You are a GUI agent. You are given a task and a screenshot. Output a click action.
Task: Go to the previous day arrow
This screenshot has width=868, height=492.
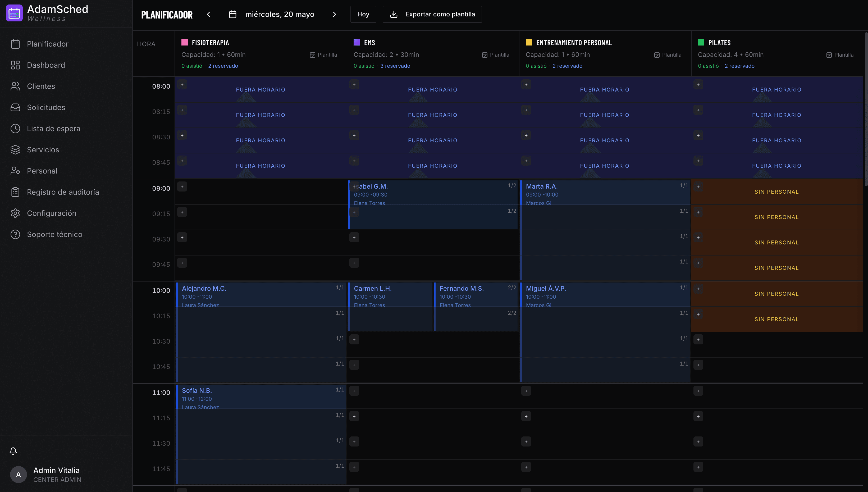click(x=208, y=14)
